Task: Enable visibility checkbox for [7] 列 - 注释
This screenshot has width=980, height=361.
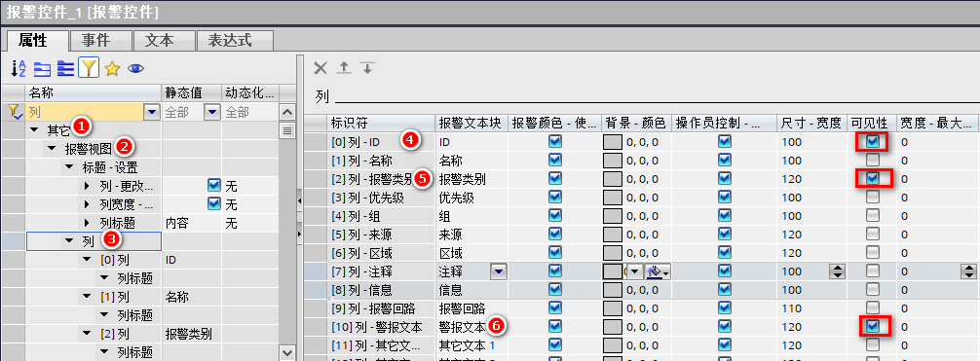Action: (x=873, y=271)
